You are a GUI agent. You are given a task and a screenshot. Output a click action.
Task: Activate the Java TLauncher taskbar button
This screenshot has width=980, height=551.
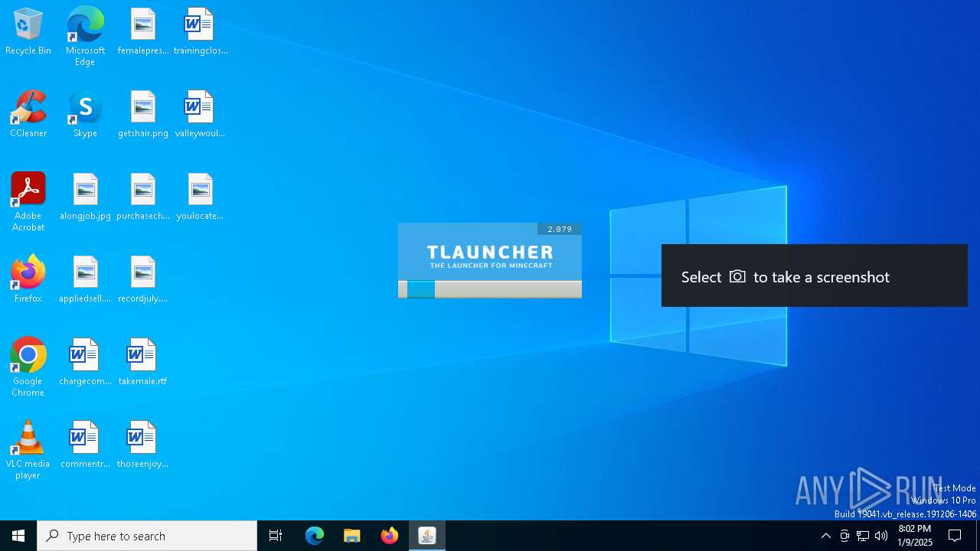(427, 536)
